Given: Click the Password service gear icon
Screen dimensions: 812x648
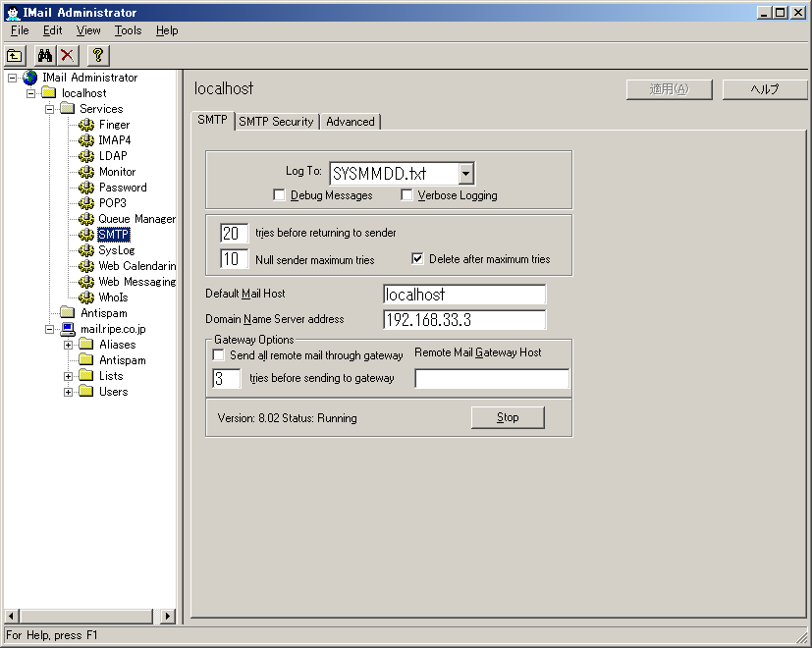Looking at the screenshot, I should click(86, 188).
